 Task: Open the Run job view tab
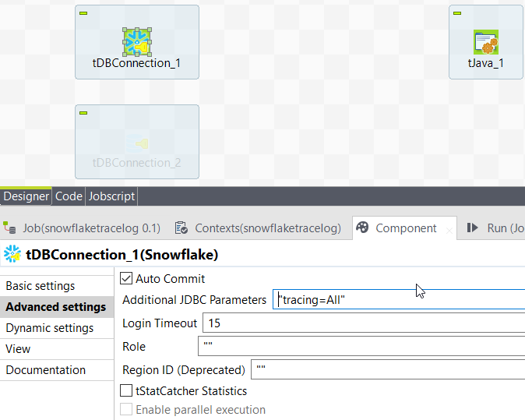(494, 228)
